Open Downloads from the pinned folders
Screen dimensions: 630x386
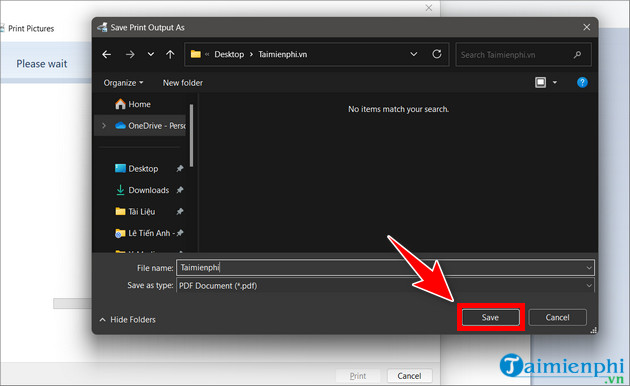(x=149, y=190)
